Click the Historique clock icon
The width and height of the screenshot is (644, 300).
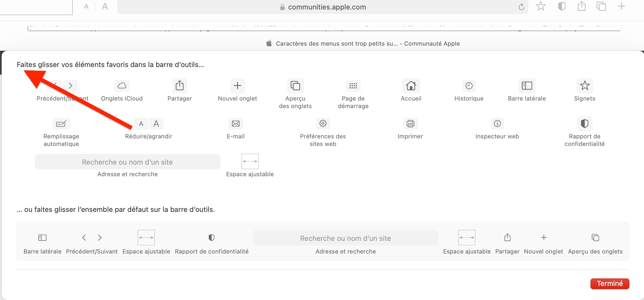click(x=469, y=86)
